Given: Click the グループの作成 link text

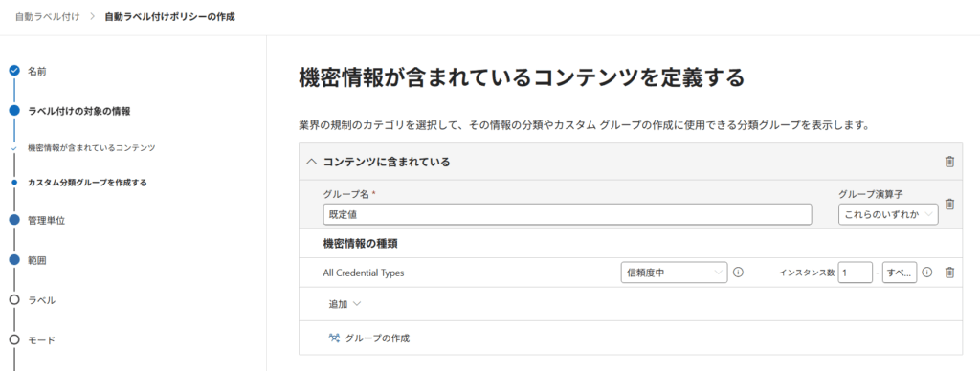Looking at the screenshot, I should click(x=377, y=338).
